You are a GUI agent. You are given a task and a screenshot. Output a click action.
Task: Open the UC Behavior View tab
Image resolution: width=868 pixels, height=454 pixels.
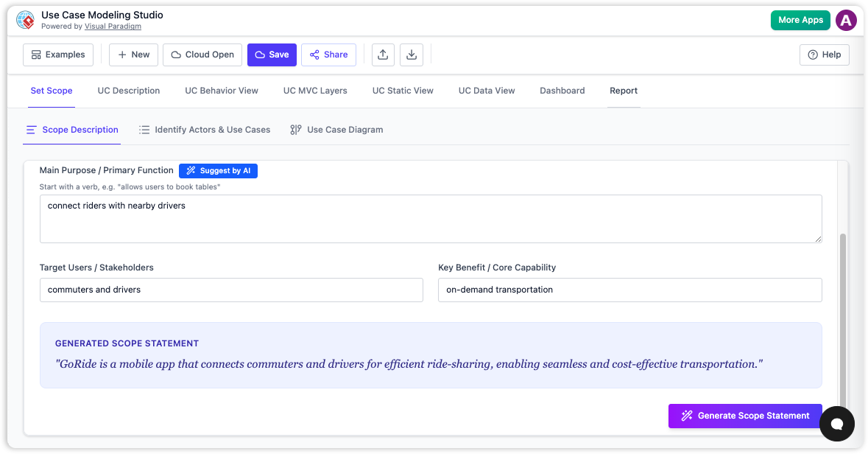click(x=221, y=90)
